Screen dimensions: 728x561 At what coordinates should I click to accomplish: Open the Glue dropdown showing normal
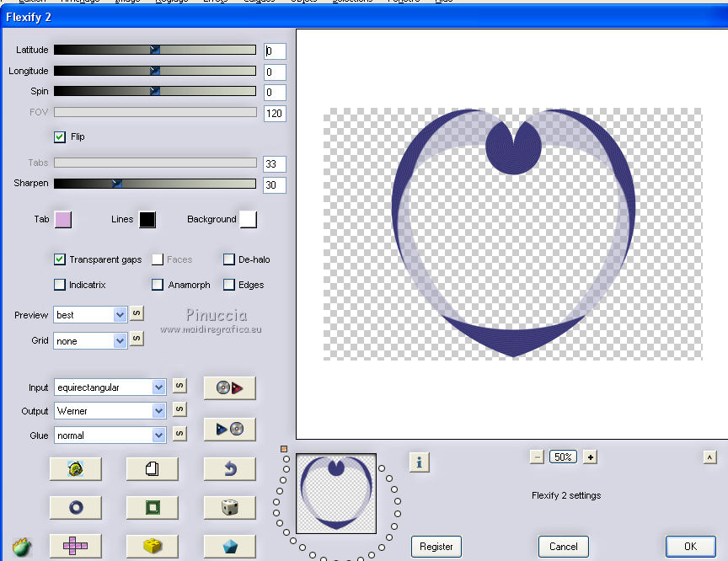(110, 435)
